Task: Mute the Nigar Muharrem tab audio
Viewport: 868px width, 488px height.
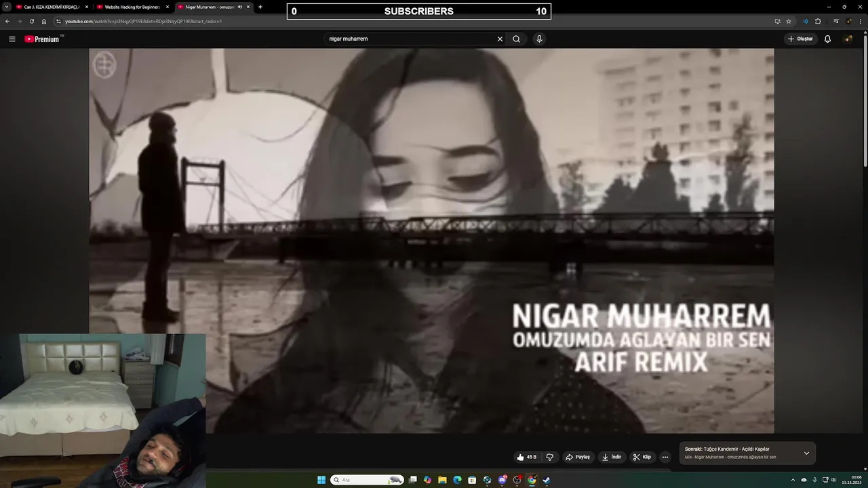Action: [240, 7]
